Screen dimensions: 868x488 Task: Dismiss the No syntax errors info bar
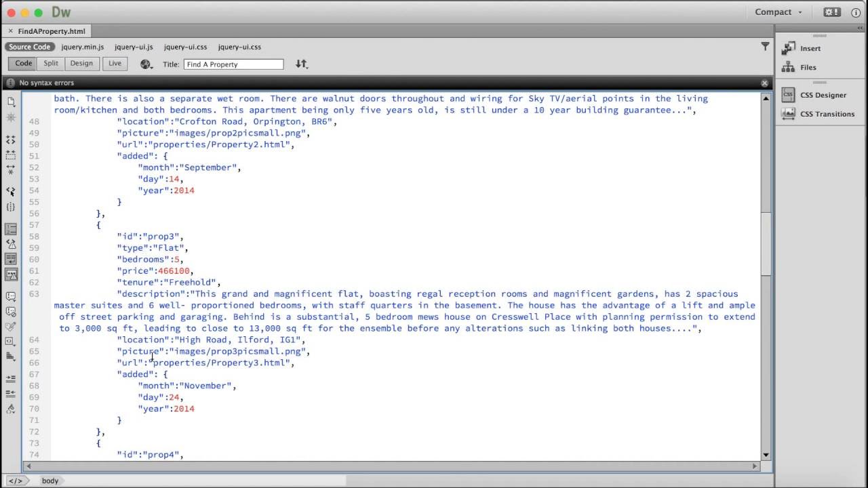pyautogui.click(x=764, y=83)
